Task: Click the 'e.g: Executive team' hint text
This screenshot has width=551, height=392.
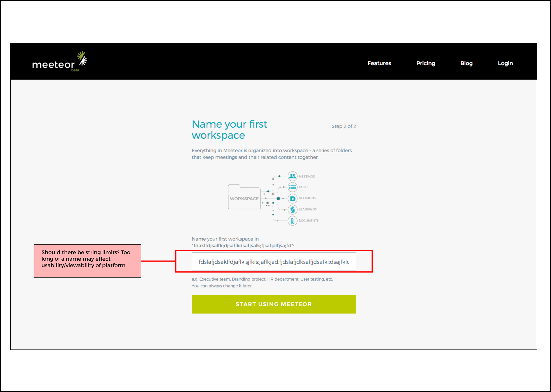Action: pyautogui.click(x=262, y=279)
